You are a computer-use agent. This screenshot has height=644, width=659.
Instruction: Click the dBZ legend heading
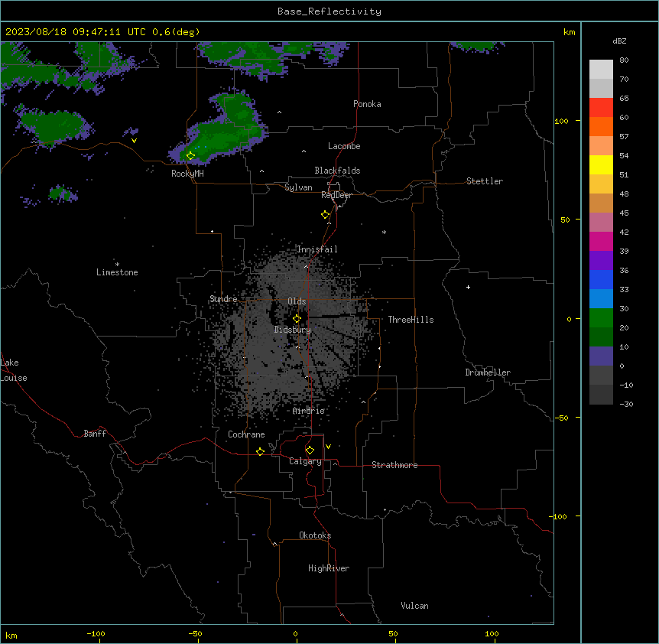(x=619, y=41)
